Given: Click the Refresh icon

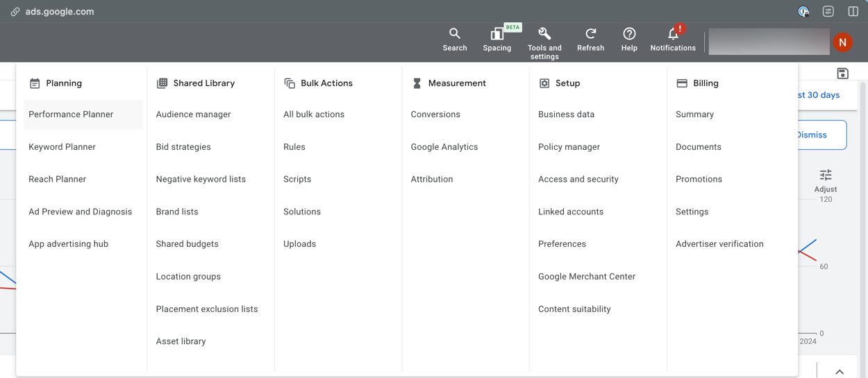Looking at the screenshot, I should point(590,34).
